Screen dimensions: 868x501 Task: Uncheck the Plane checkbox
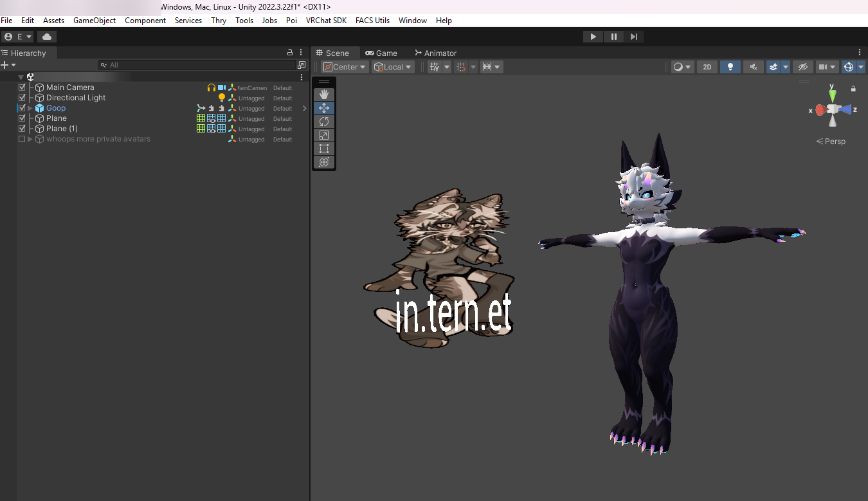22,118
